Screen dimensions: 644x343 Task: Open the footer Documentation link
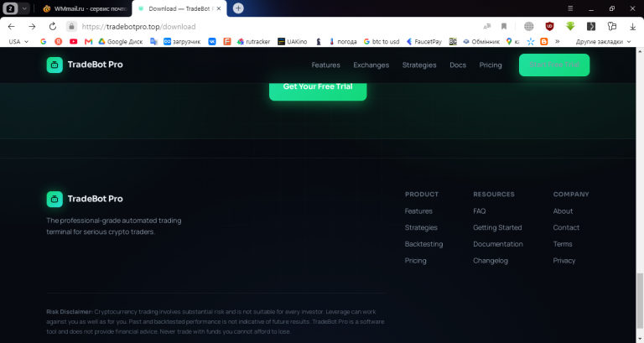pyautogui.click(x=498, y=244)
